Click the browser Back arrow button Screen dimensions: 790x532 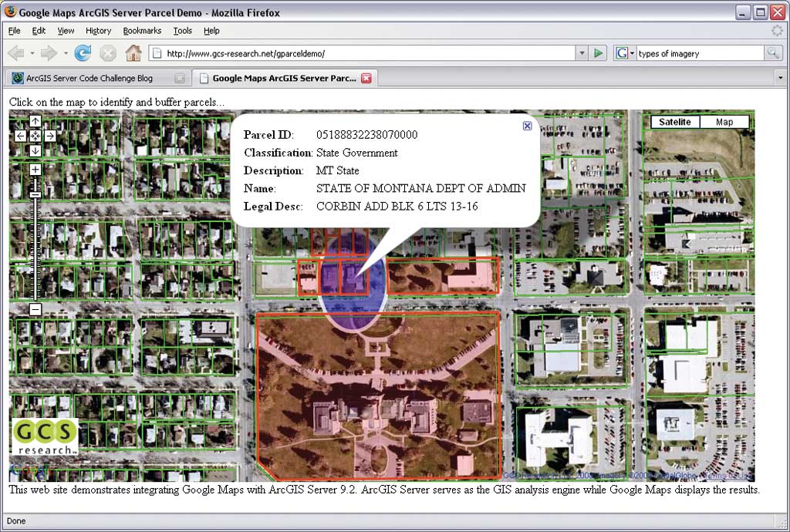click(x=15, y=53)
